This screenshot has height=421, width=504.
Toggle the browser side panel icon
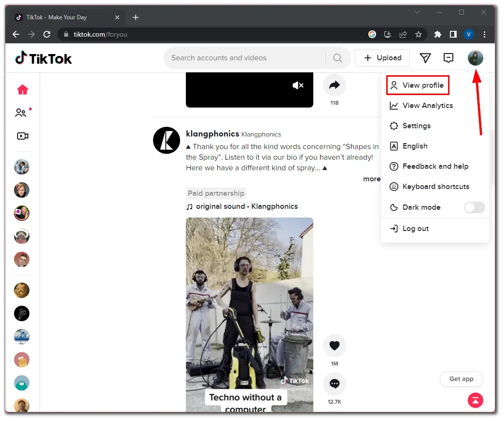453,34
